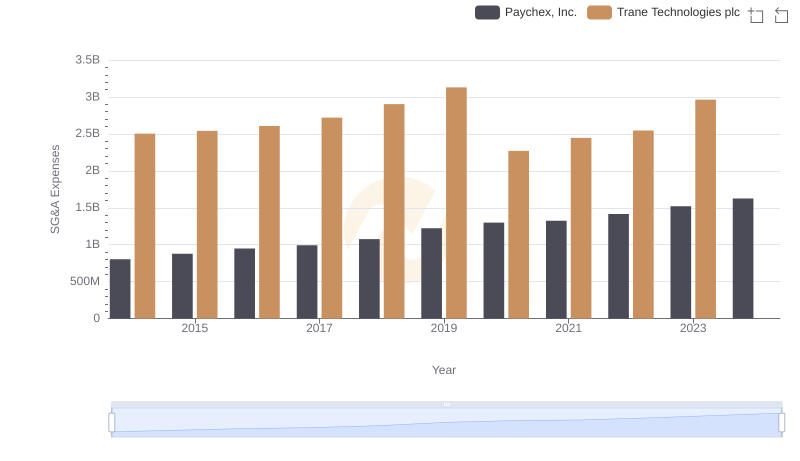Click the Trane bar for 2019

pyautogui.click(x=456, y=203)
